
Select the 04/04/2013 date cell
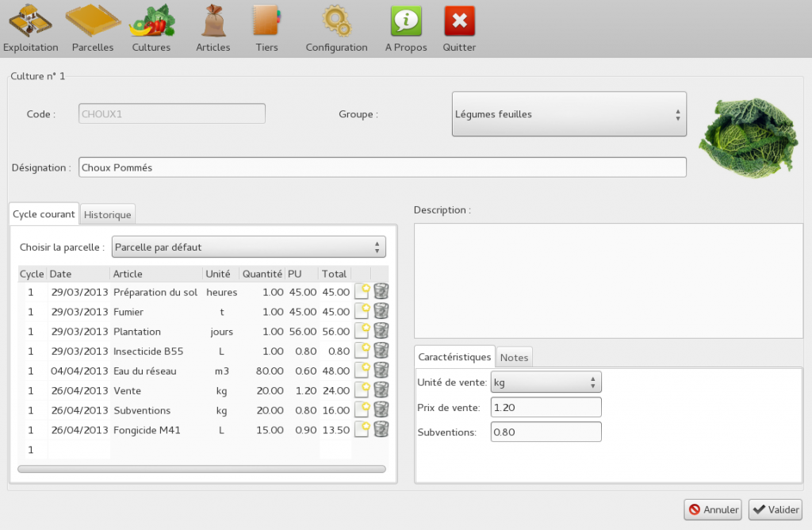pos(79,371)
